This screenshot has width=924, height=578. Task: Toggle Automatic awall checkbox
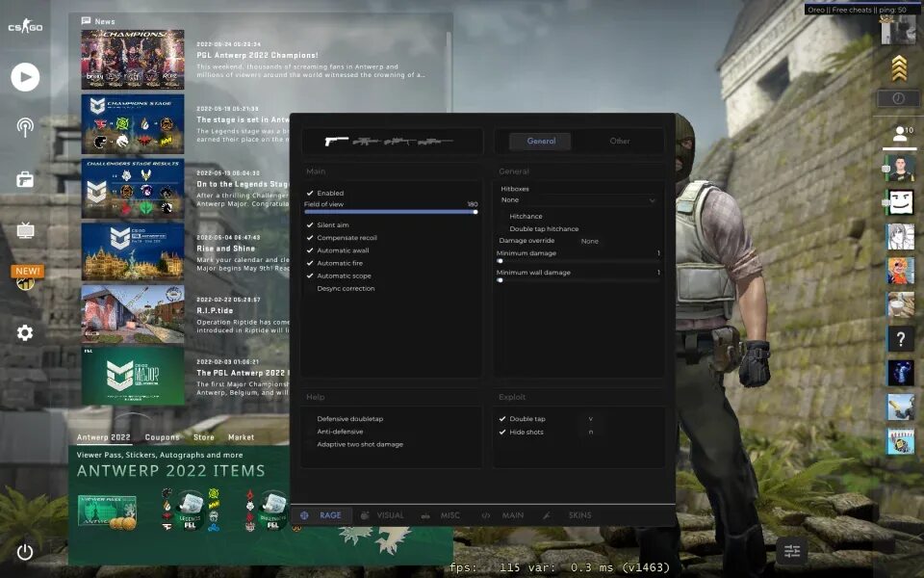pos(310,250)
